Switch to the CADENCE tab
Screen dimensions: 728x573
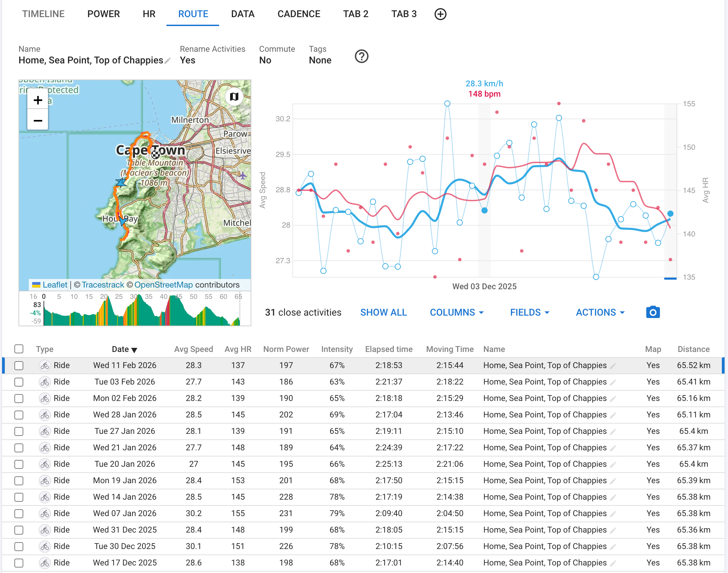[299, 14]
